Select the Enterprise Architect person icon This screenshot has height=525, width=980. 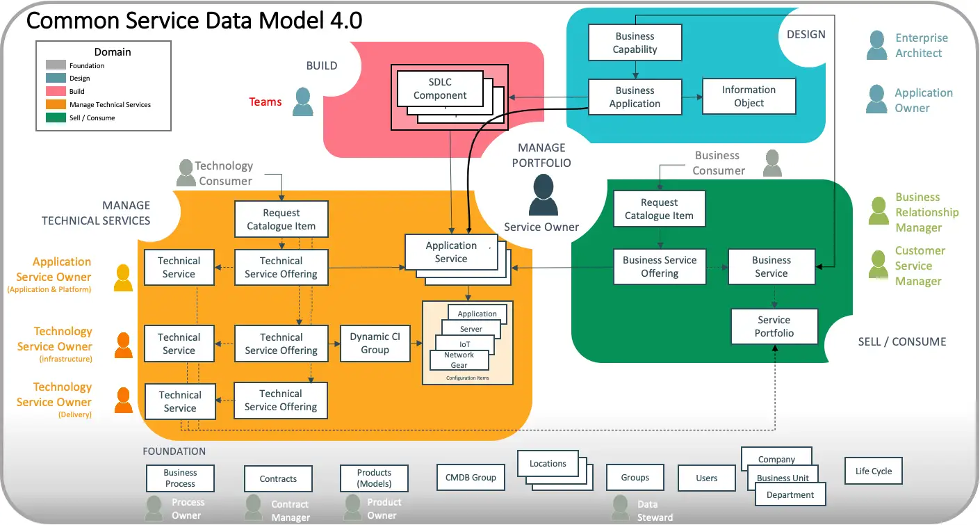tap(877, 45)
